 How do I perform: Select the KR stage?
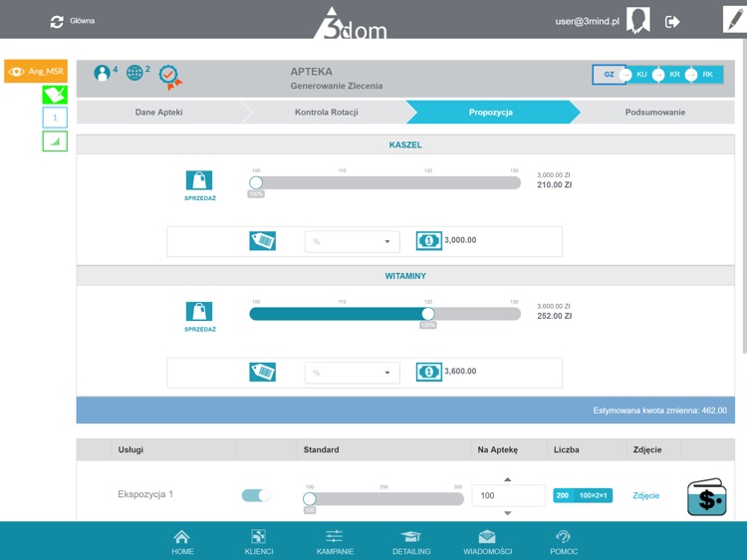click(x=674, y=75)
